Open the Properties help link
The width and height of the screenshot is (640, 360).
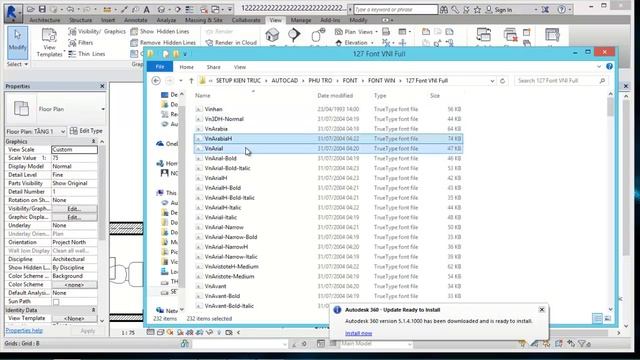[24, 330]
